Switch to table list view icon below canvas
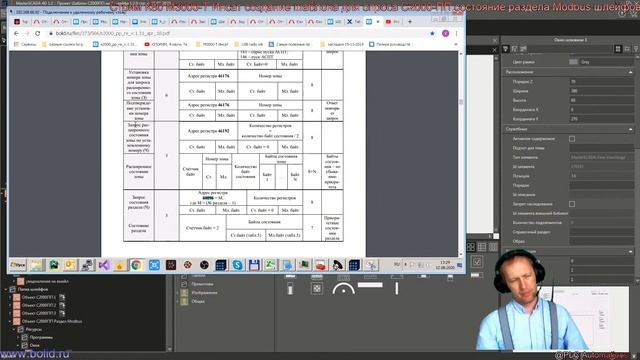The width and height of the screenshot is (640, 360). [482, 247]
